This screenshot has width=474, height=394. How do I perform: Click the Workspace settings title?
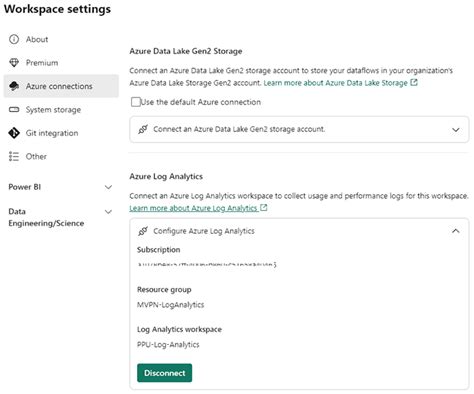tap(57, 9)
